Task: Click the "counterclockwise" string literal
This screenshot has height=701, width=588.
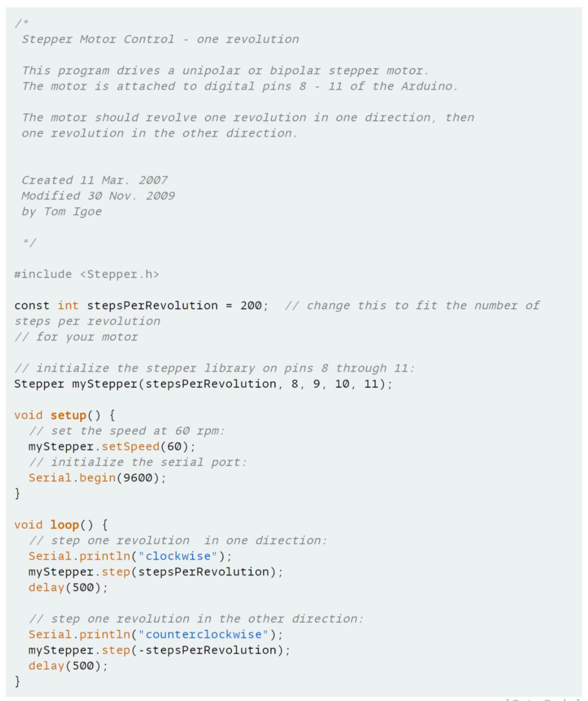Action: click(203, 635)
